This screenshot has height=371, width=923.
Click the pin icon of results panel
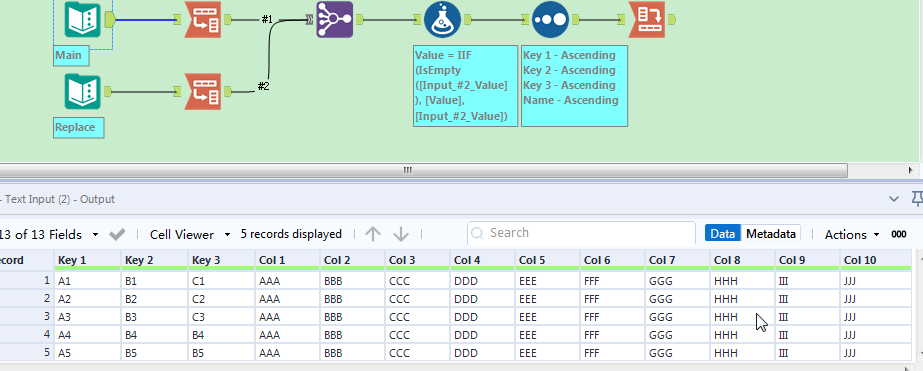917,199
